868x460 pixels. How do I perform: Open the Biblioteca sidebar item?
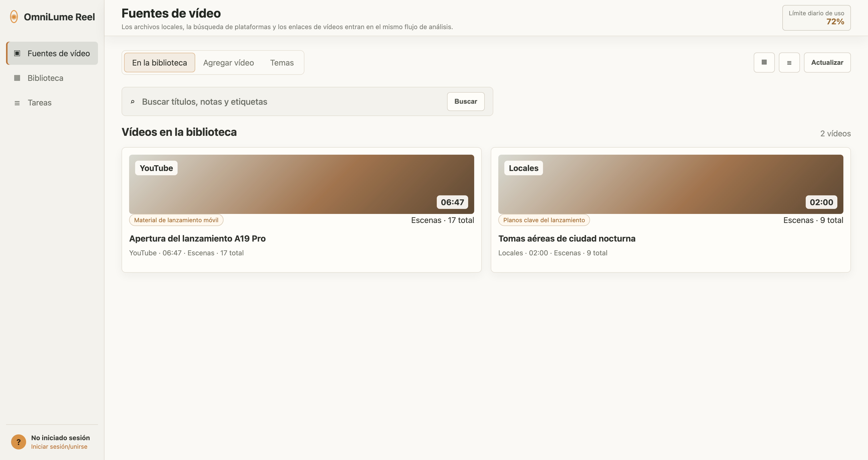[52, 78]
